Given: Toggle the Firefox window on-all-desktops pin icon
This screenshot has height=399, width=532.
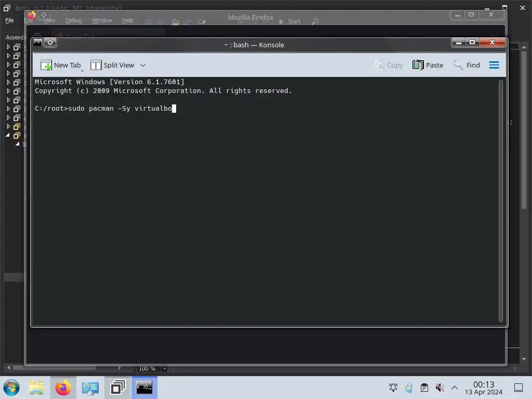Looking at the screenshot, I should click(x=44, y=15).
